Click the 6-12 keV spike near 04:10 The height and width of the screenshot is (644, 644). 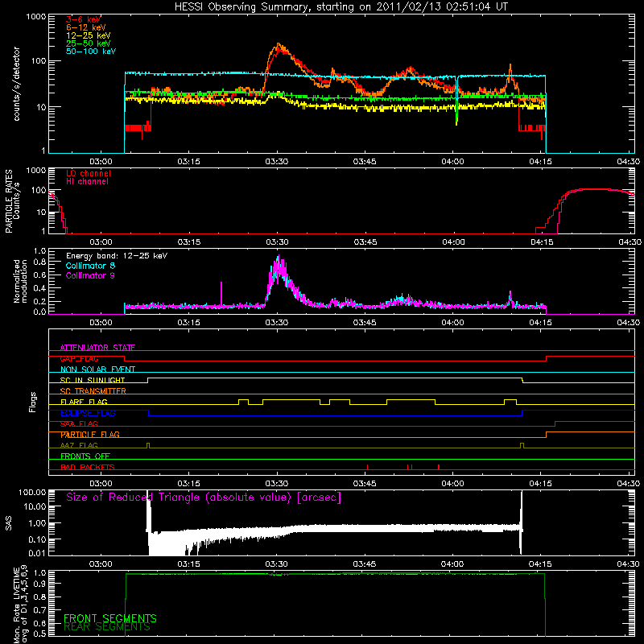point(510,70)
